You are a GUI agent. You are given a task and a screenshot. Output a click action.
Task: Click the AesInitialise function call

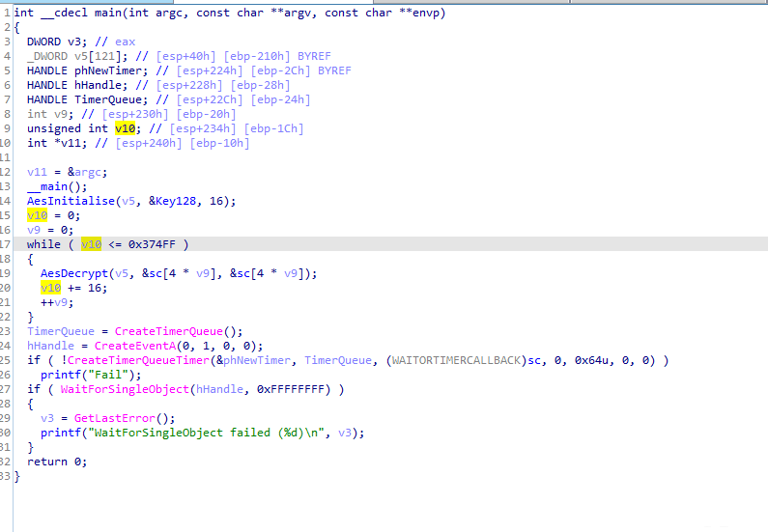(x=71, y=201)
